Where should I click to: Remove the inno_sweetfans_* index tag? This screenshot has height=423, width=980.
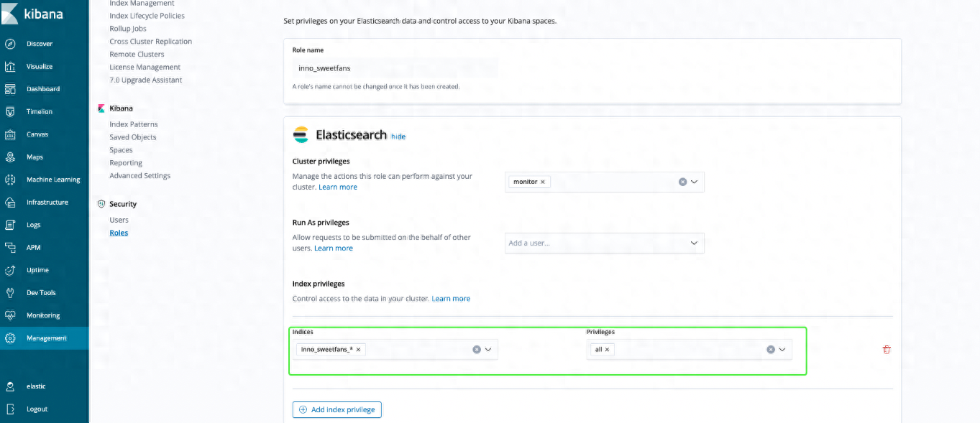pyautogui.click(x=358, y=350)
